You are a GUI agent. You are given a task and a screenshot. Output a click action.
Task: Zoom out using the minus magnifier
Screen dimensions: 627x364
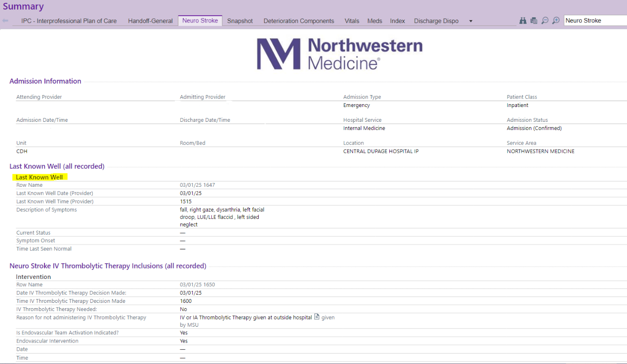(545, 21)
